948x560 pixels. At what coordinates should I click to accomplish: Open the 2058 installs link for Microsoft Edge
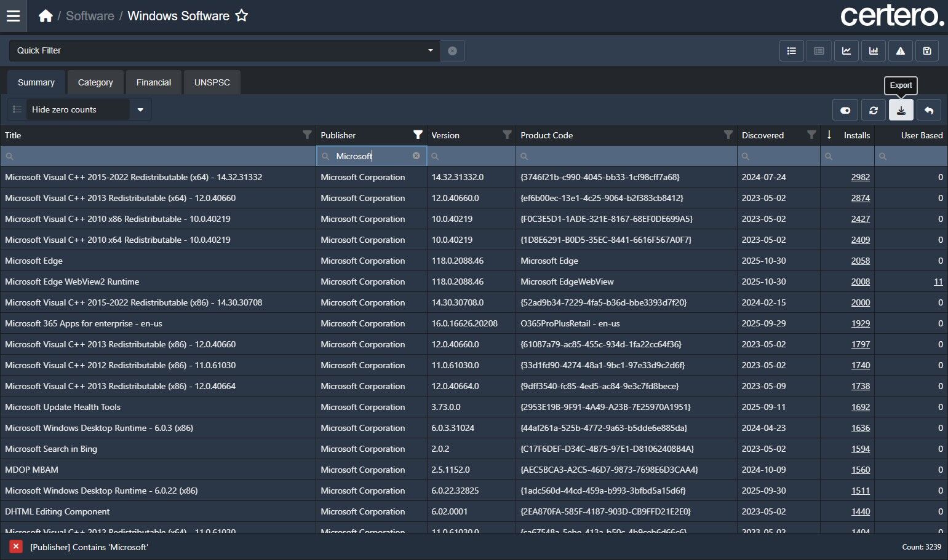[x=860, y=261]
